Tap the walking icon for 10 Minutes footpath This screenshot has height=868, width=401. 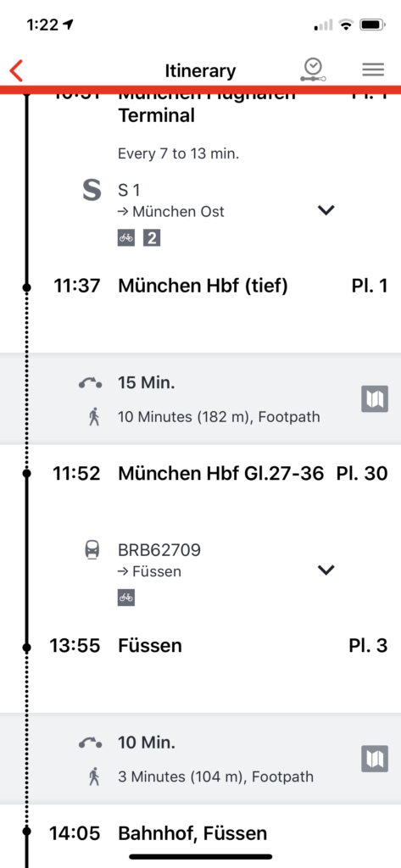[93, 416]
